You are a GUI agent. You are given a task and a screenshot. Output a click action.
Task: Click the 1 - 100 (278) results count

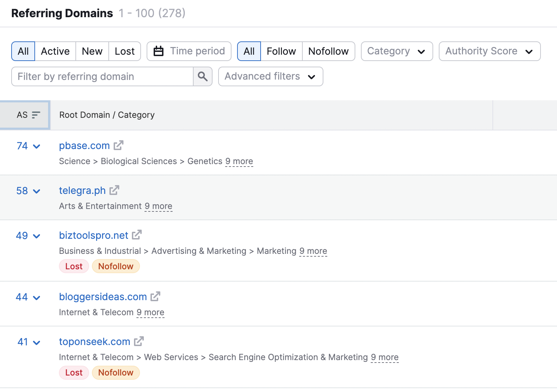tap(152, 13)
